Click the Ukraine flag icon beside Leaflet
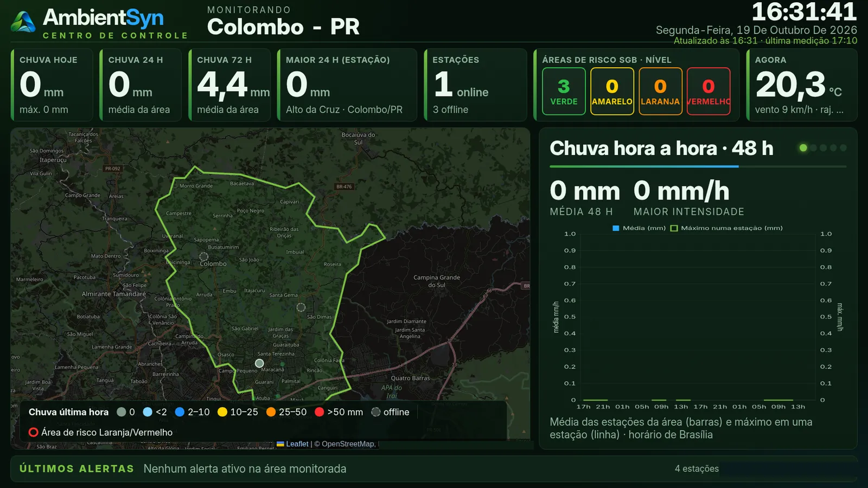The height and width of the screenshot is (488, 868). 280,444
